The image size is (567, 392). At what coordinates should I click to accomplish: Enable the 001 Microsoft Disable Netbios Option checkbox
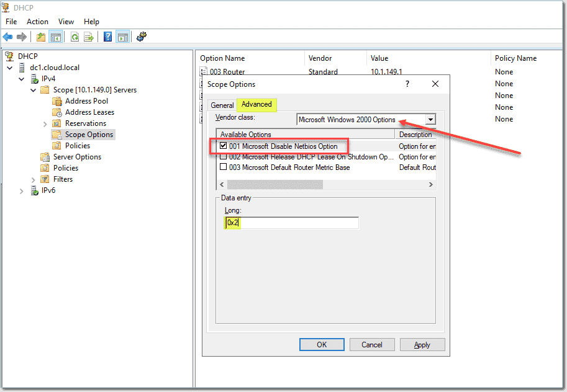pos(224,146)
